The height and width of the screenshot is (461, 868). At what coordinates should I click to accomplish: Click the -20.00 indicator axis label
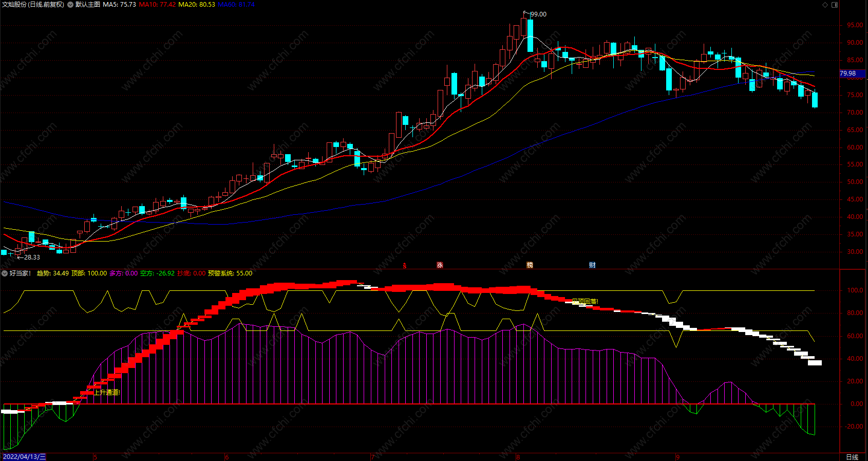pyautogui.click(x=854, y=427)
